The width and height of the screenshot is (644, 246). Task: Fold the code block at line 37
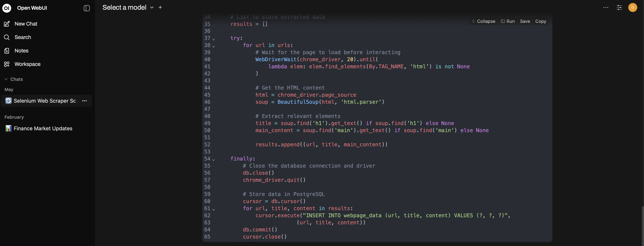click(x=214, y=39)
